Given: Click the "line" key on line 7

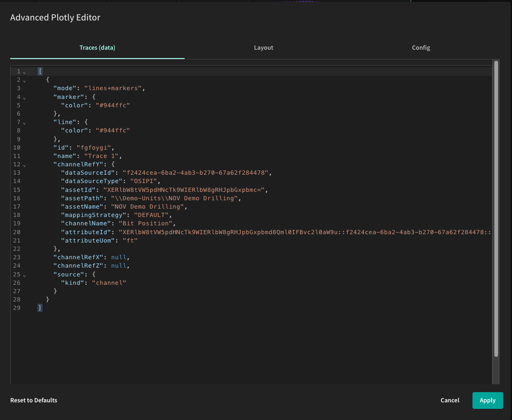Looking at the screenshot, I should (x=65, y=122).
